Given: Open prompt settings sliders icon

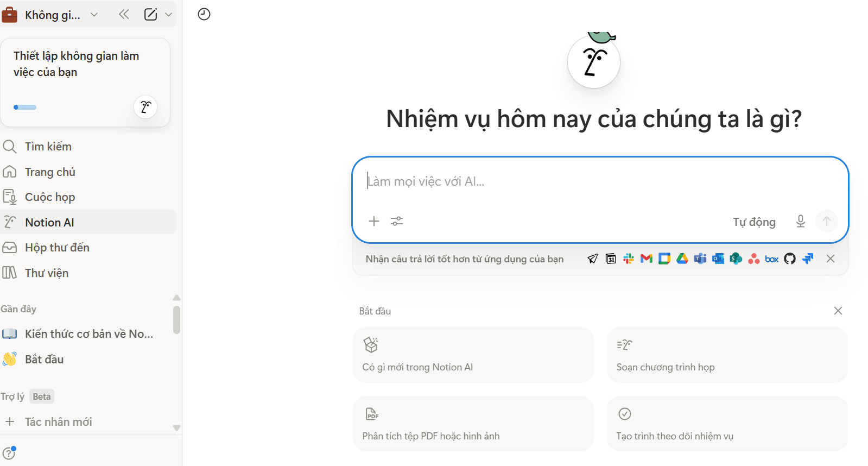Looking at the screenshot, I should click(397, 221).
